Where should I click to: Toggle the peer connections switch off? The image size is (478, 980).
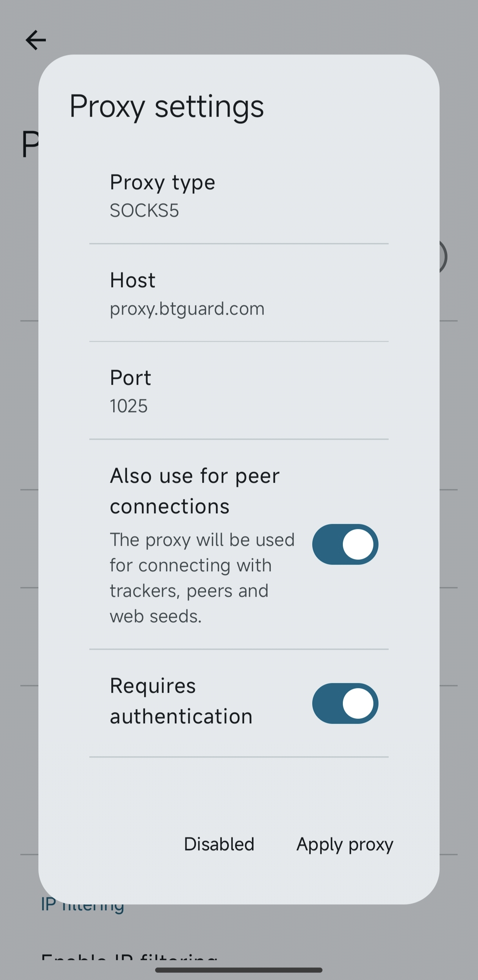pyautogui.click(x=345, y=544)
